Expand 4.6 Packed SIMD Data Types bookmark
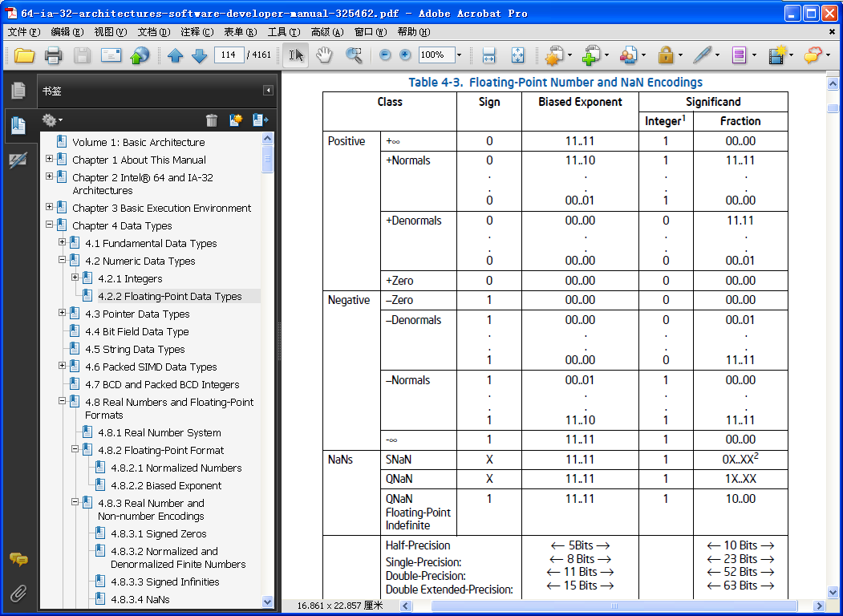 point(63,366)
